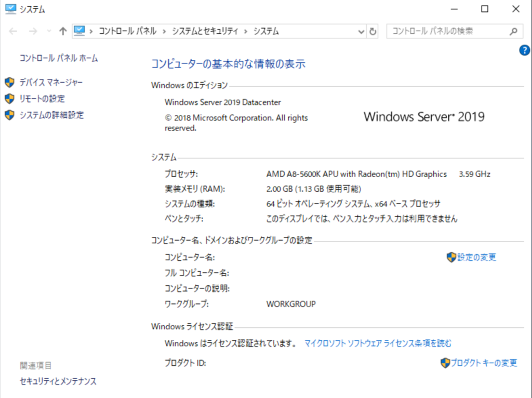Image resolution: width=532 pixels, height=398 pixels.
Task: Click the shield icon beside デバイス マネージャー
Action: point(9,82)
